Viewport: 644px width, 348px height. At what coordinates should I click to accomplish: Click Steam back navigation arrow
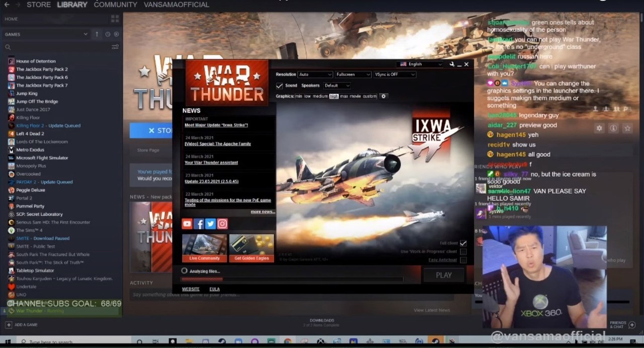7,5
